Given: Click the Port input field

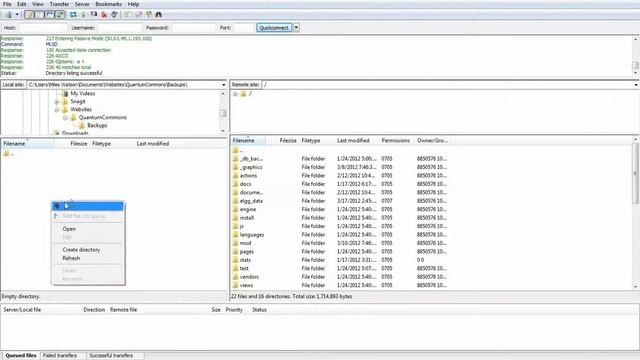Looking at the screenshot, I should tap(244, 28).
